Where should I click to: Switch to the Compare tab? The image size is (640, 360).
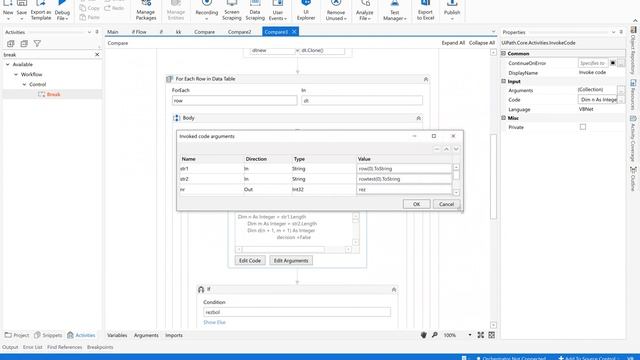coord(204,32)
